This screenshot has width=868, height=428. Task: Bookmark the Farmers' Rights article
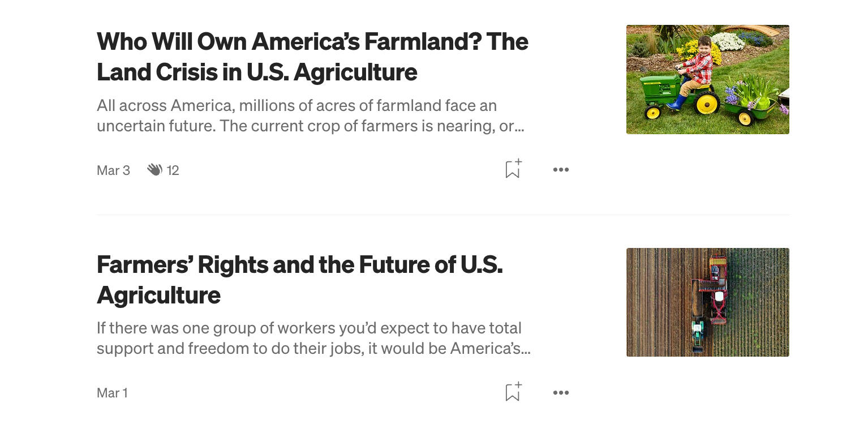(x=513, y=392)
